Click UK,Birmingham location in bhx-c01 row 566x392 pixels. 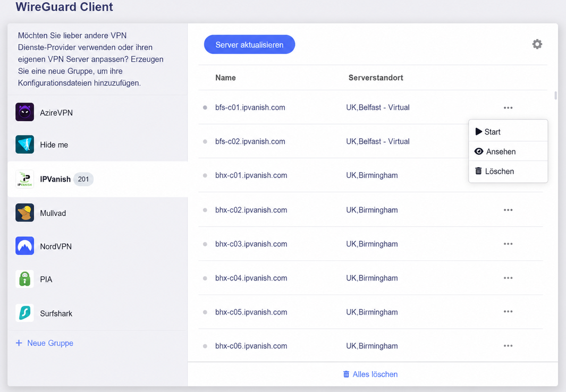pos(372,175)
